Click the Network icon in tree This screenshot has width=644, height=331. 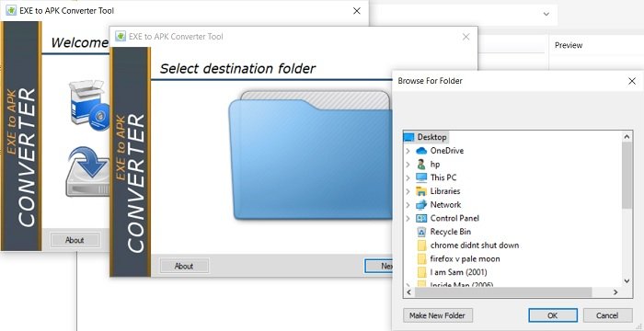coord(421,205)
